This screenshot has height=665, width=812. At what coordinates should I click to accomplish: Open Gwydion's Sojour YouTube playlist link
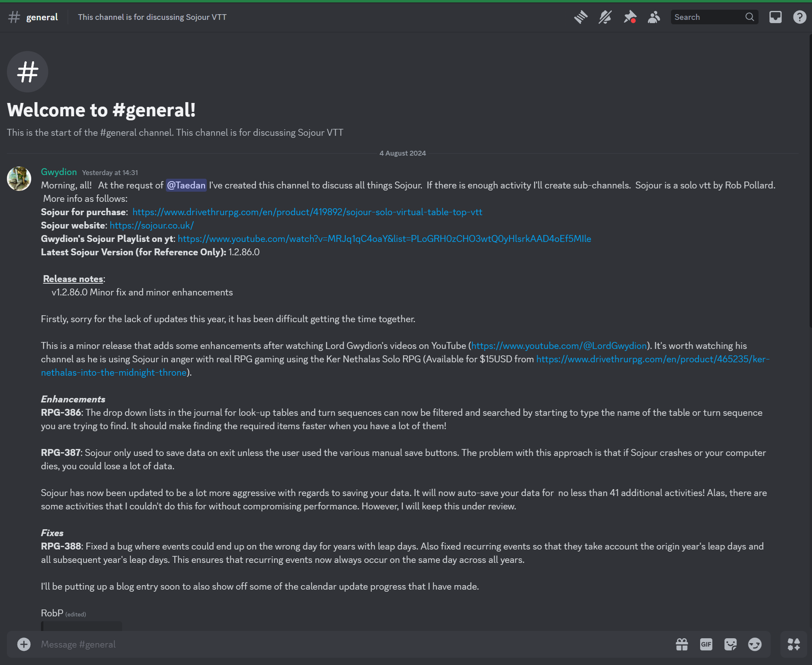coord(384,239)
